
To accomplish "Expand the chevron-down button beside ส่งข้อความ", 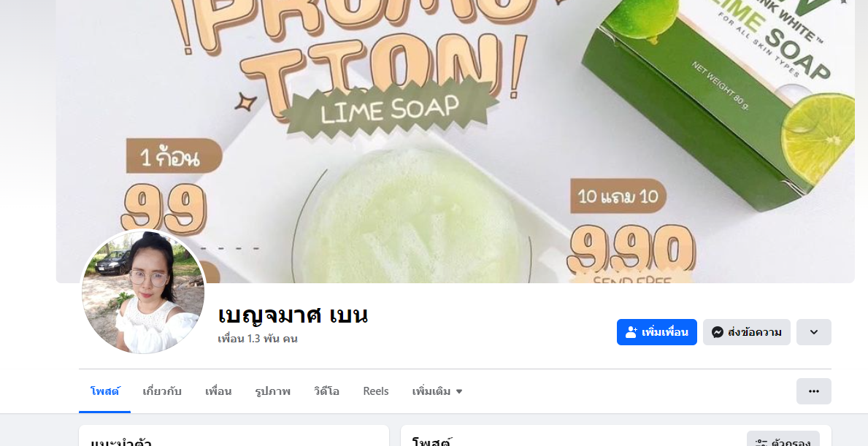I will pyautogui.click(x=814, y=332).
